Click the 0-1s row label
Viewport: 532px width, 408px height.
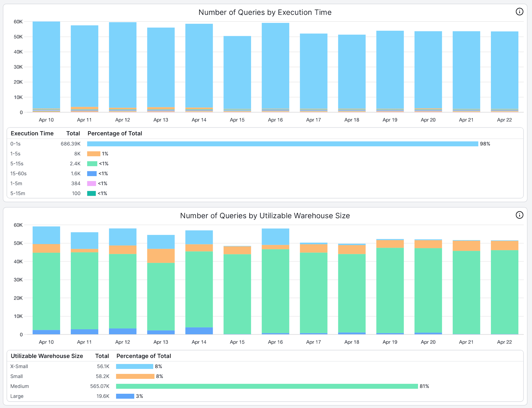coord(15,144)
